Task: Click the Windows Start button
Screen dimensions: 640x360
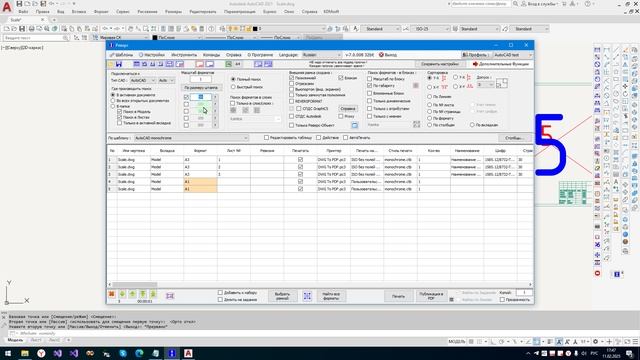Action: pos(8,353)
